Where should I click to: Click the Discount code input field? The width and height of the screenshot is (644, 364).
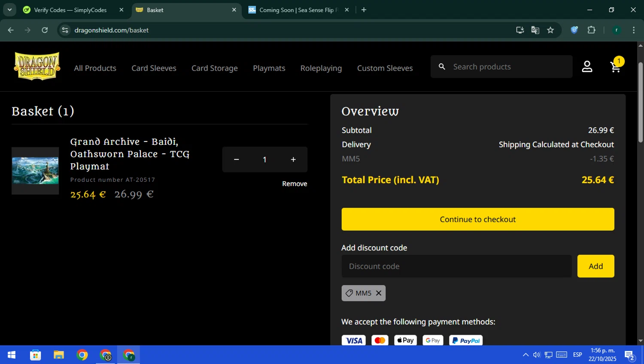(456, 266)
